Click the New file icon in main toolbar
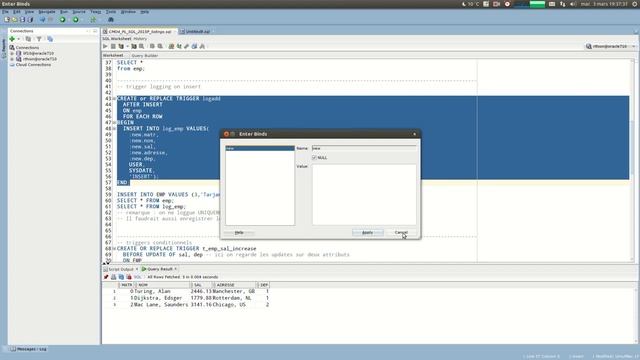 7,20
